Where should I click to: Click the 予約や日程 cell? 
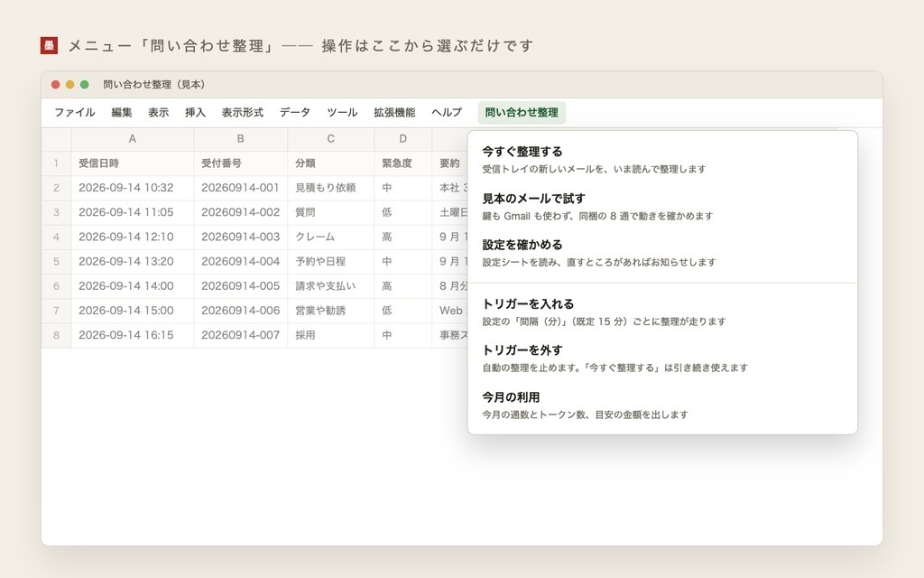[x=330, y=261]
